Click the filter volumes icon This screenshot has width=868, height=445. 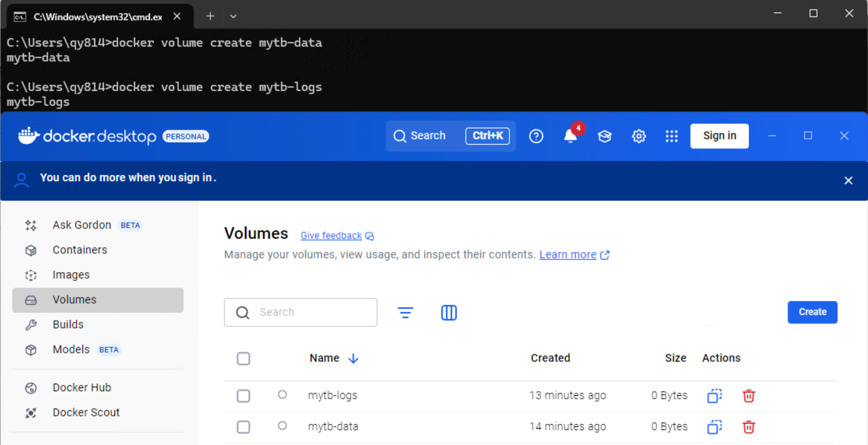tap(405, 312)
